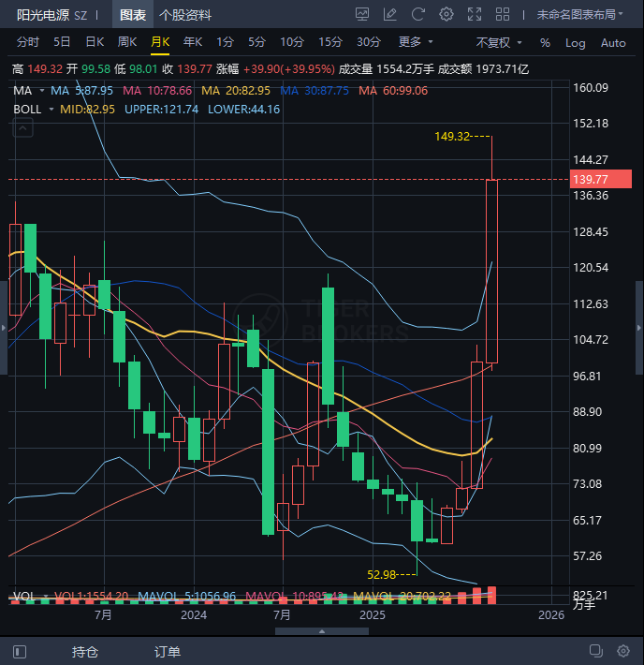Click the MID:82.95 BOLL value
Viewport: 644px width, 665px height.
(87, 110)
